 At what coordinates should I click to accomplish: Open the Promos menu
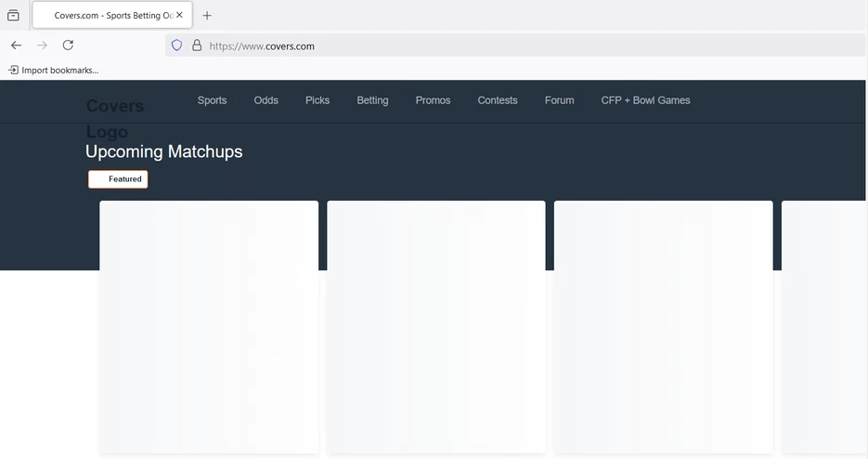pos(433,100)
